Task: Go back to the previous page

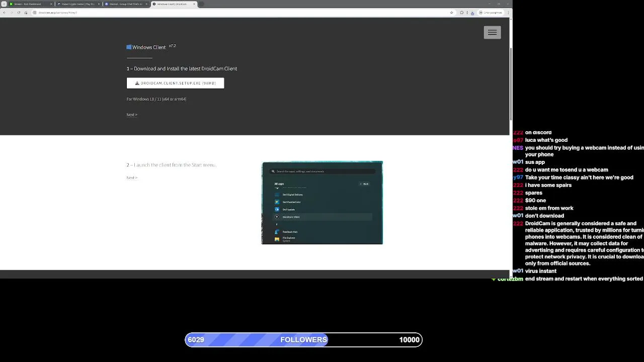Action: (x=4, y=13)
